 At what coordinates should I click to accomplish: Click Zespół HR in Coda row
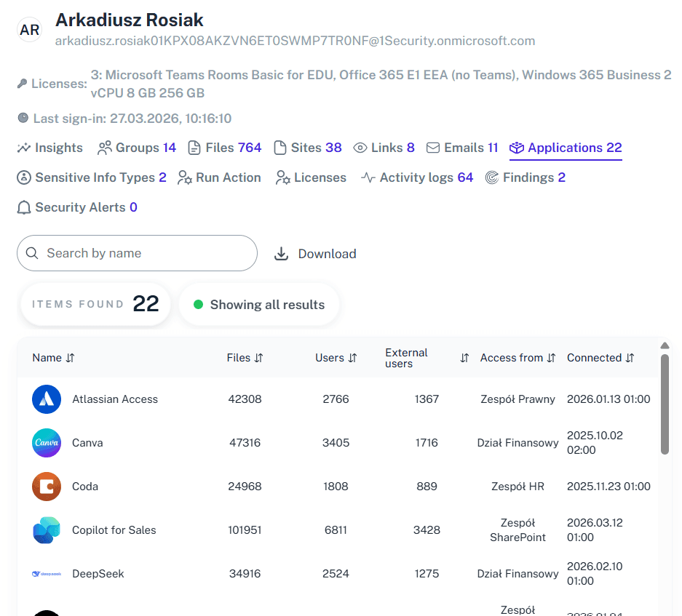click(518, 487)
